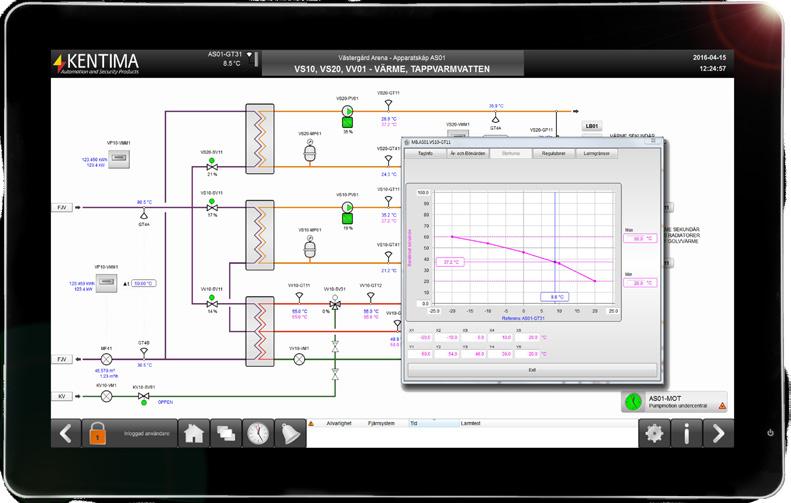The height and width of the screenshot is (503, 791).
Task: Click the curve point at -20 on graph
Action: pyautogui.click(x=452, y=237)
